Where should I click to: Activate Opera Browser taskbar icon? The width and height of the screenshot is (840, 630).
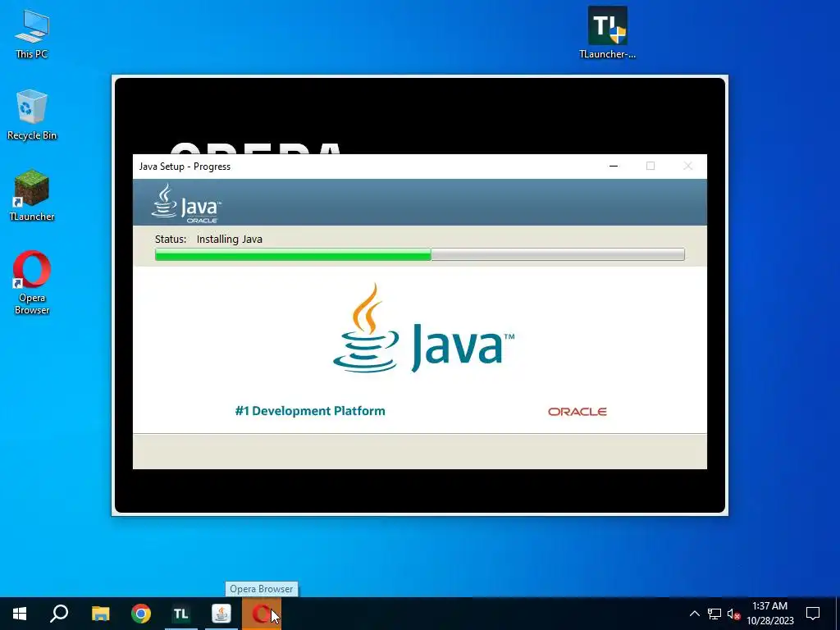point(262,614)
